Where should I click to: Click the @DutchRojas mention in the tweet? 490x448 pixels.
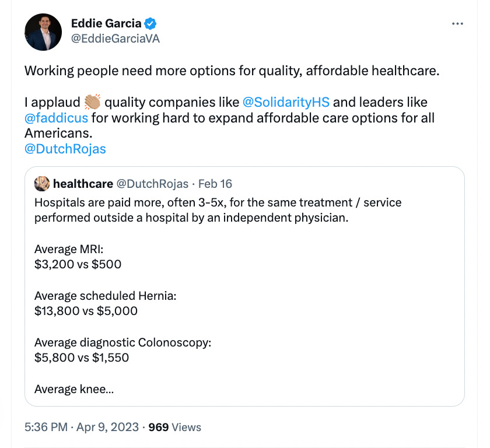(x=65, y=149)
